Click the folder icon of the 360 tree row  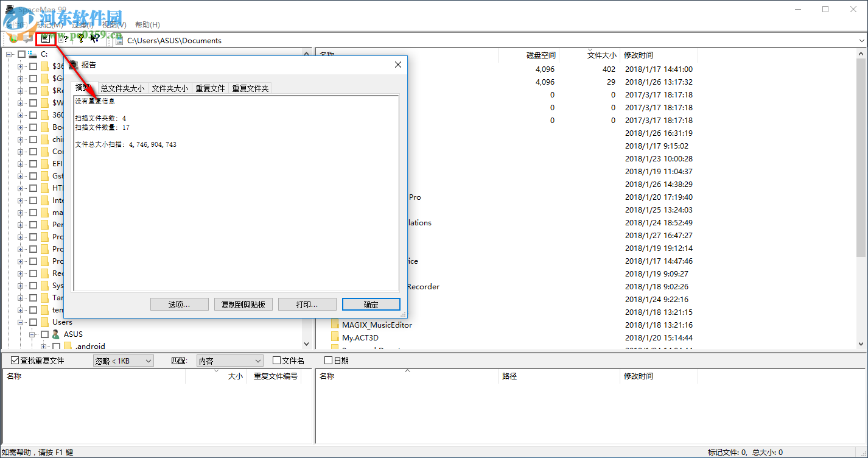point(44,115)
